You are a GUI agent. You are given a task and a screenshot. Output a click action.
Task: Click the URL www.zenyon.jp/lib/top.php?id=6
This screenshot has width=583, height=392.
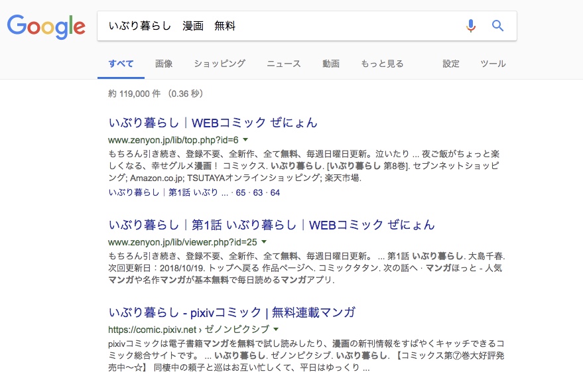(x=173, y=140)
